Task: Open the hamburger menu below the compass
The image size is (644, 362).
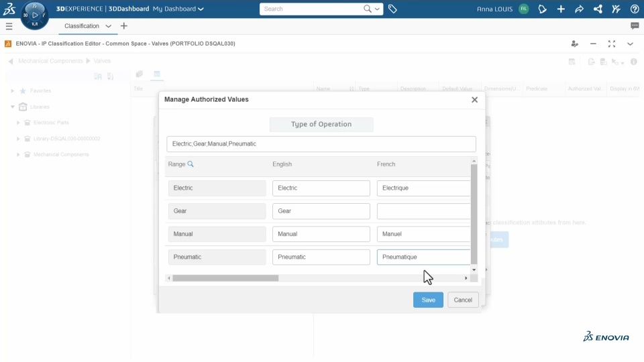Action: coord(9,26)
